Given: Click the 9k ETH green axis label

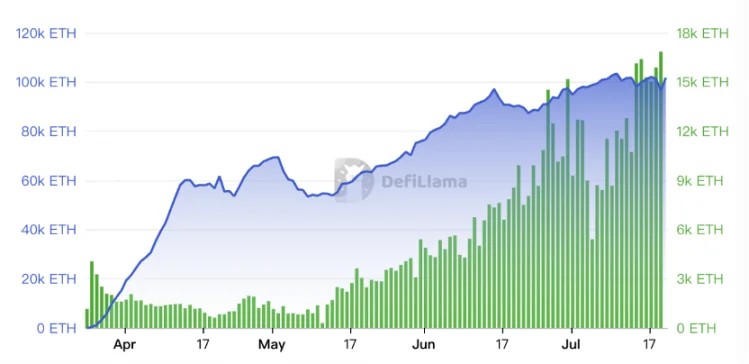Looking at the screenshot, I should (x=699, y=181).
